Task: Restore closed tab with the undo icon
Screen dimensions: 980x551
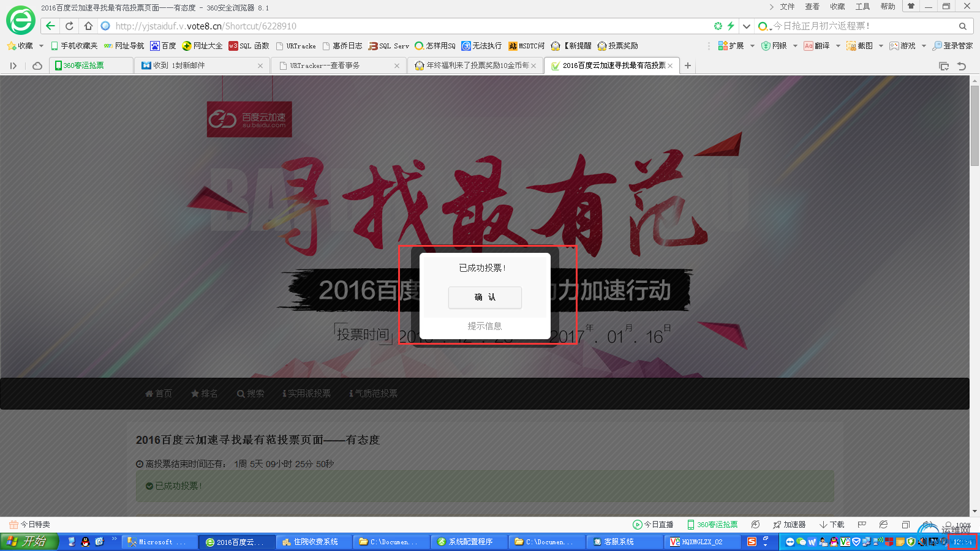Action: (962, 66)
